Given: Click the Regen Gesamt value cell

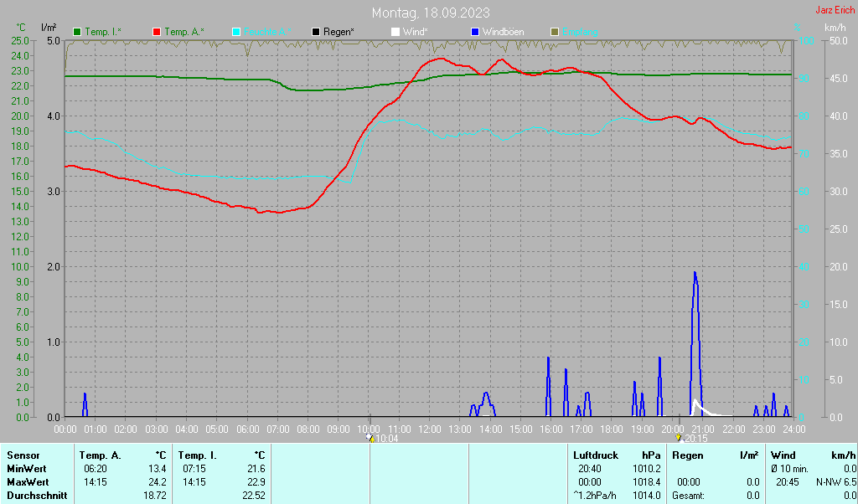Looking at the screenshot, I should 752,496.
